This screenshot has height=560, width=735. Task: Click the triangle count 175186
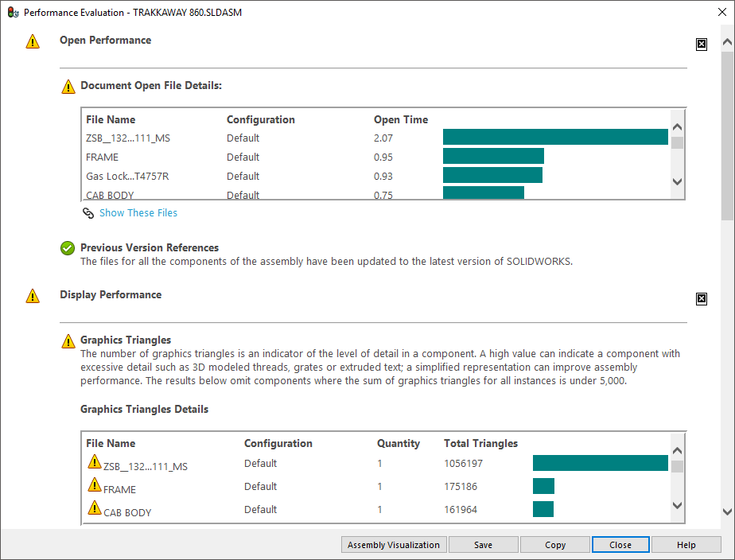461,487
